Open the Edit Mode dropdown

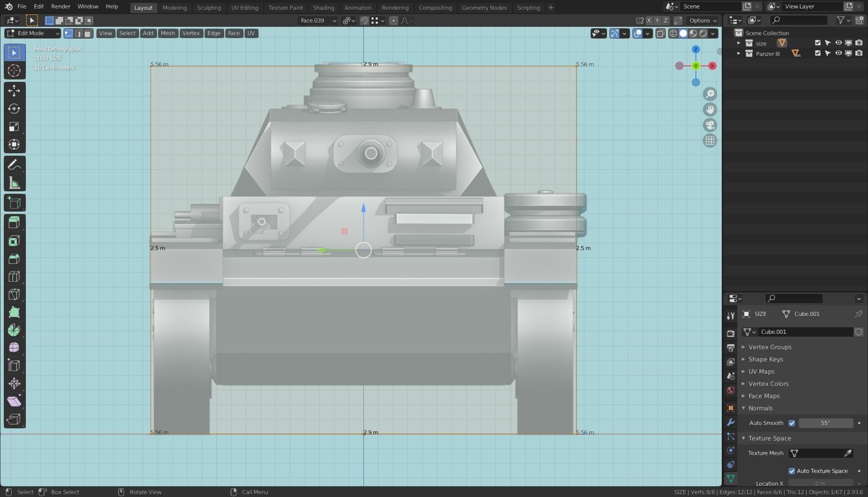click(x=32, y=33)
